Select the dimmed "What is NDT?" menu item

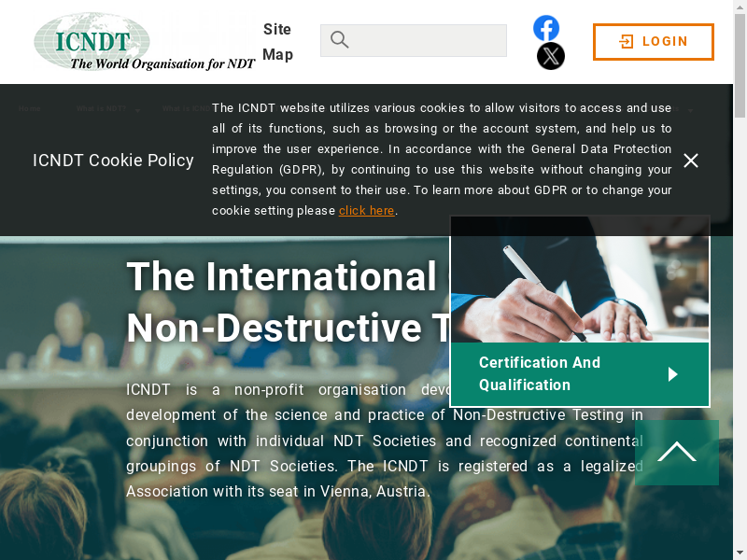tap(101, 109)
